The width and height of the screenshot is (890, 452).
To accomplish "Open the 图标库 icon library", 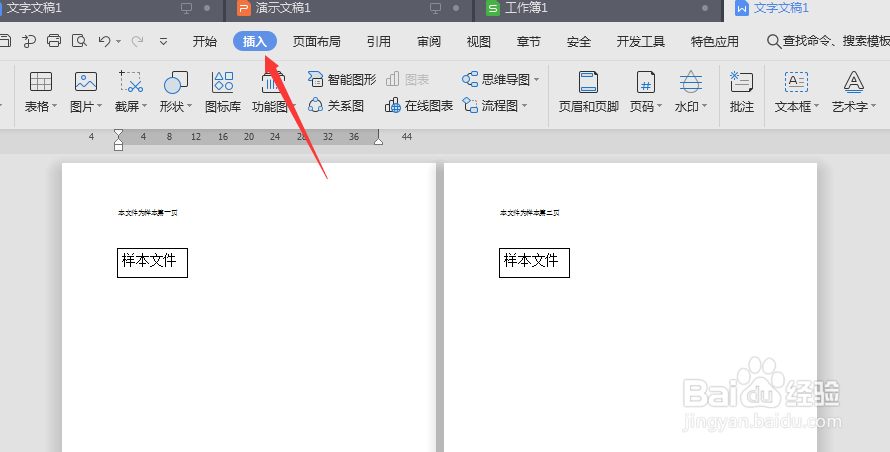I will pos(223,91).
